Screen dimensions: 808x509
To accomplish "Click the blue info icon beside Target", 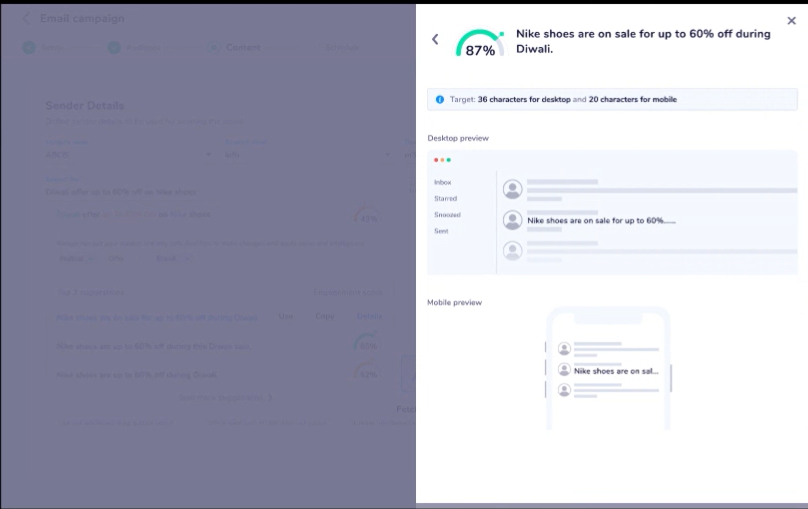I will tap(440, 99).
